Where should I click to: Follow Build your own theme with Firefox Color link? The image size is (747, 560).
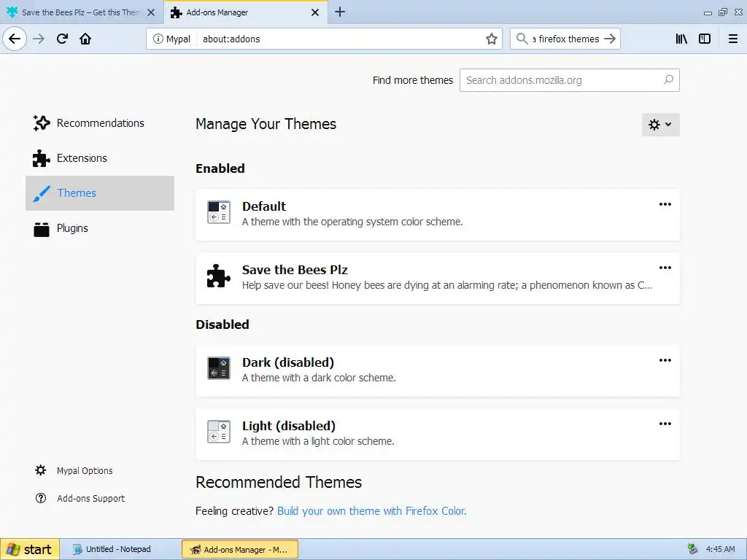(371, 511)
